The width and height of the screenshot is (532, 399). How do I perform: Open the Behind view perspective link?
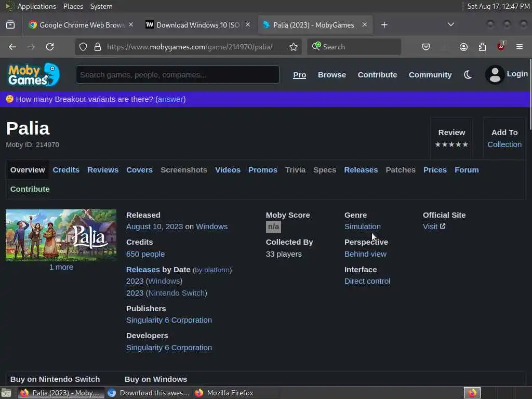(x=365, y=254)
